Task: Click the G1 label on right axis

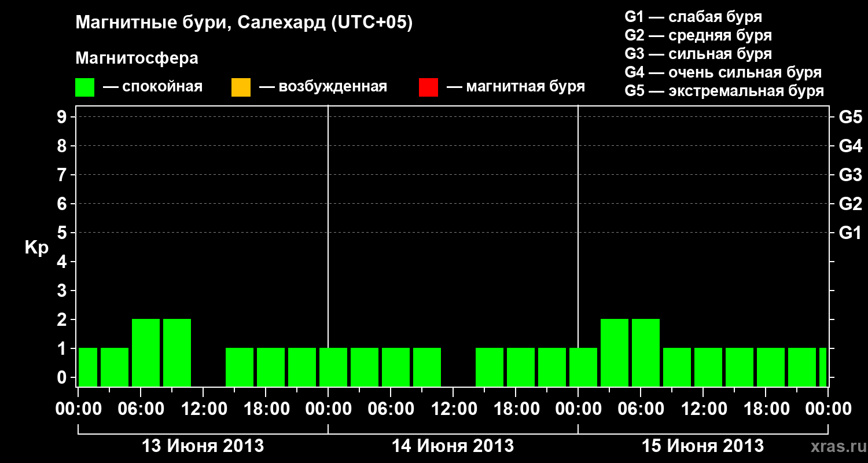Action: [850, 233]
